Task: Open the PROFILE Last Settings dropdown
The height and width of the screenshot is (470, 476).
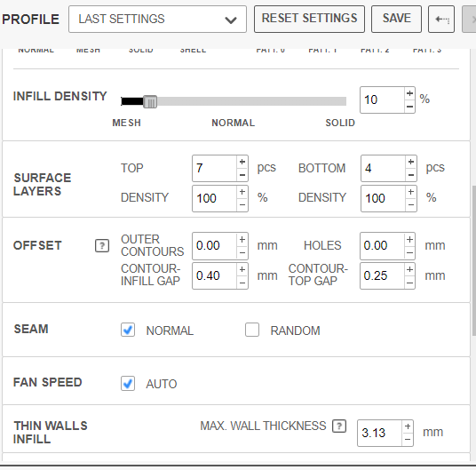Action: point(157,20)
